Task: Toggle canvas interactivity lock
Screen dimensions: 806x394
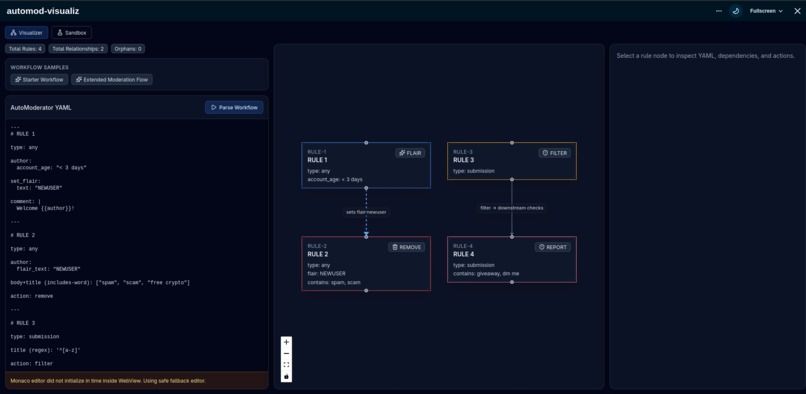Action: 286,376
